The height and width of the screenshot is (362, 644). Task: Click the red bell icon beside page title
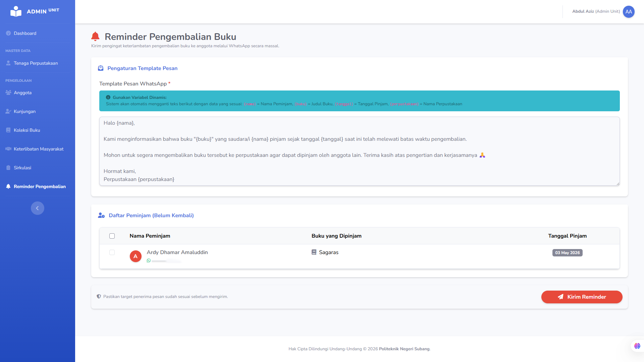(x=95, y=37)
